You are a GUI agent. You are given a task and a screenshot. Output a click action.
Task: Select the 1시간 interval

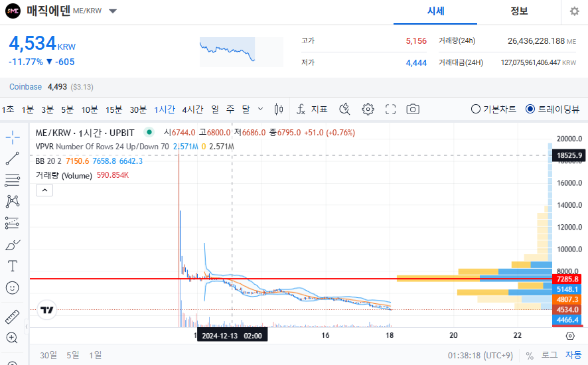(165, 109)
